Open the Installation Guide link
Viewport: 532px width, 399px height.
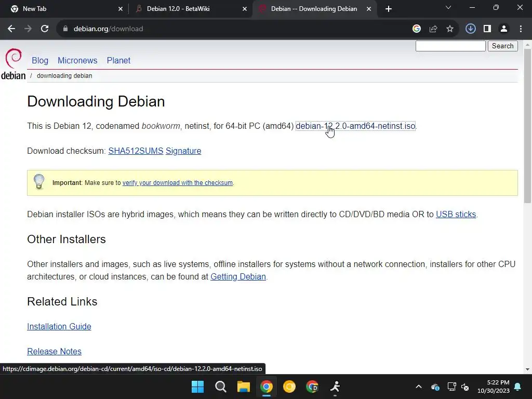[59, 326]
